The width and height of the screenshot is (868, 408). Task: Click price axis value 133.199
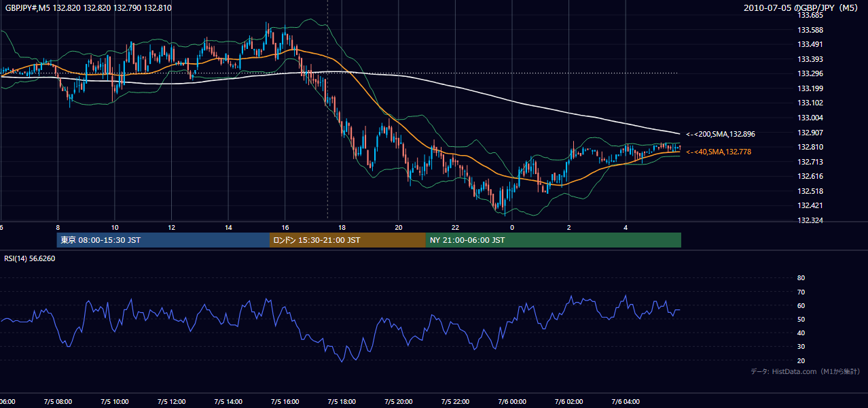point(810,88)
